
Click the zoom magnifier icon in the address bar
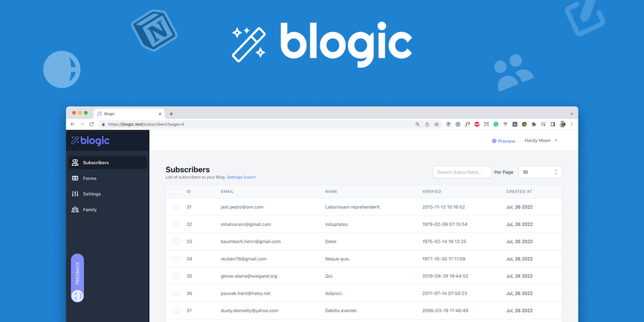click(418, 124)
